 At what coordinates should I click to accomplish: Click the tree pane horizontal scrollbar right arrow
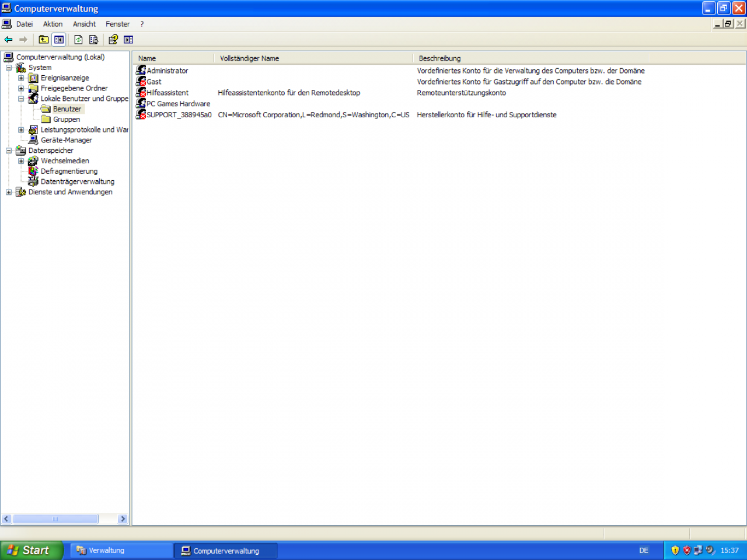[123, 519]
